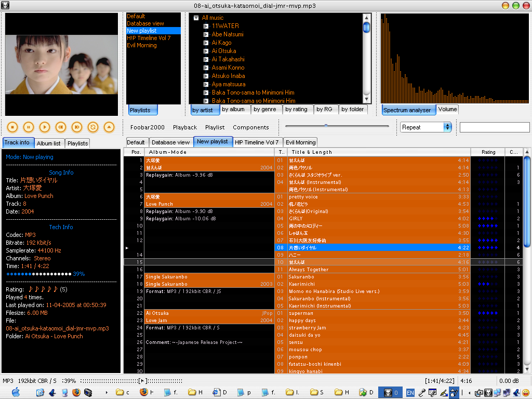Click the search field next to Repeat
532x399 pixels.
coord(494,127)
